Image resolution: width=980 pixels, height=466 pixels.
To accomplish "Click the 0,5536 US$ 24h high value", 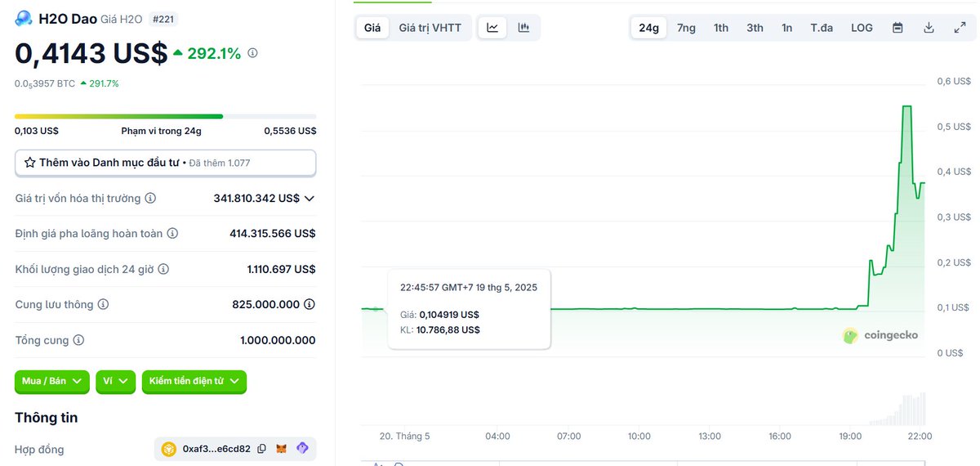I will (x=290, y=131).
